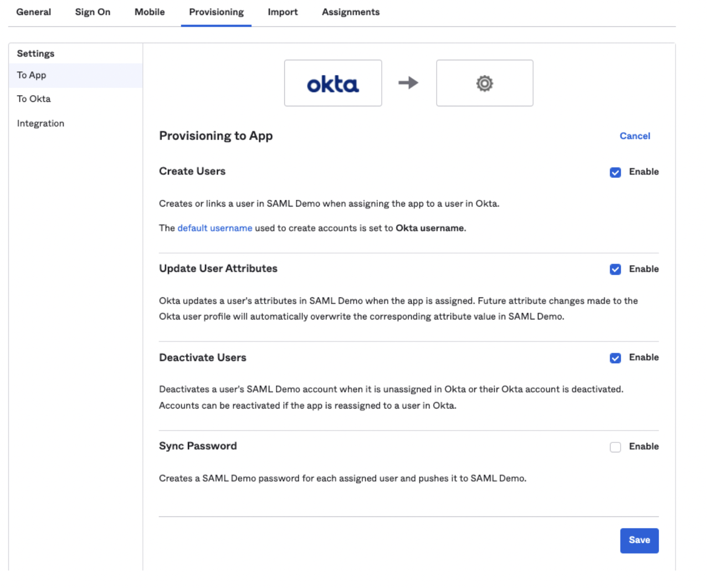Viewport: 707px width, 588px height.
Task: Open the Import tab
Action: 283,12
